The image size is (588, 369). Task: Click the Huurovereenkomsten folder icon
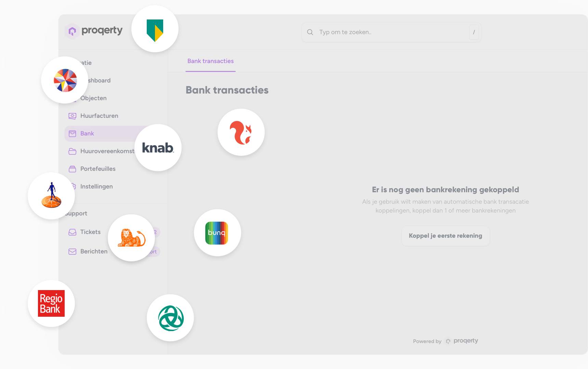point(73,151)
